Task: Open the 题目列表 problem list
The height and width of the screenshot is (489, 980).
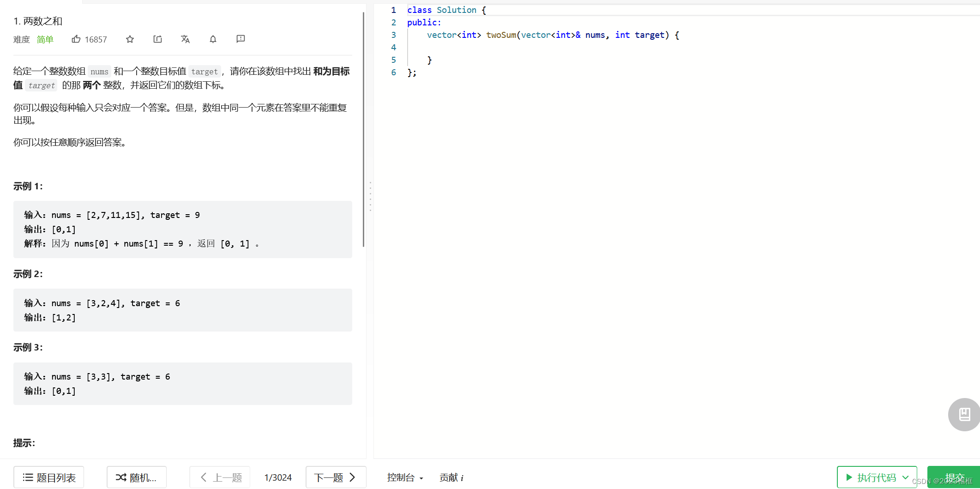Action: click(49, 477)
